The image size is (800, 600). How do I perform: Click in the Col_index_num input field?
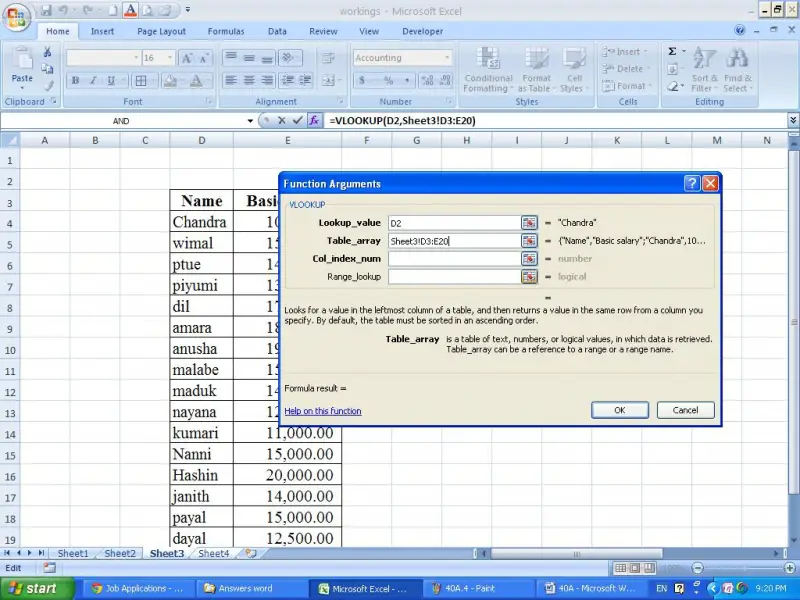point(454,259)
